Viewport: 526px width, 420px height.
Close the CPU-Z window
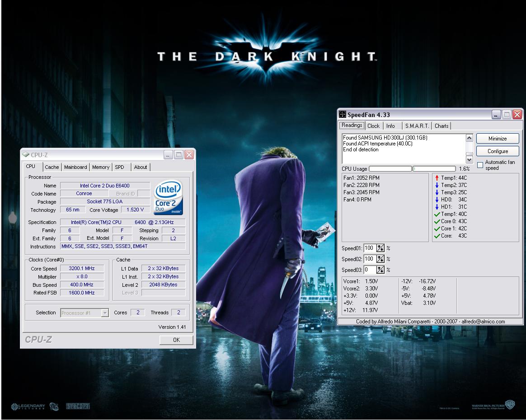(x=189, y=154)
